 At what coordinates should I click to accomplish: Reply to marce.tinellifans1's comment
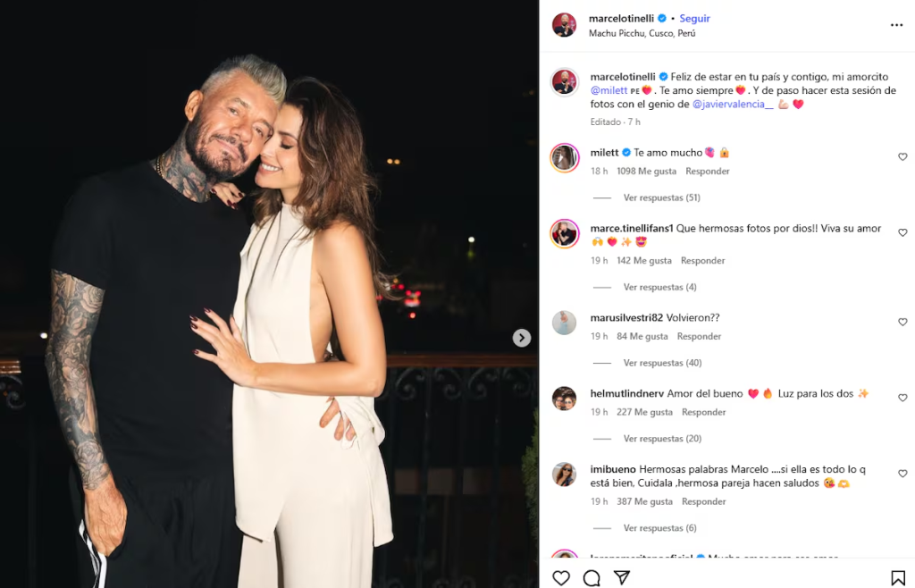(702, 261)
